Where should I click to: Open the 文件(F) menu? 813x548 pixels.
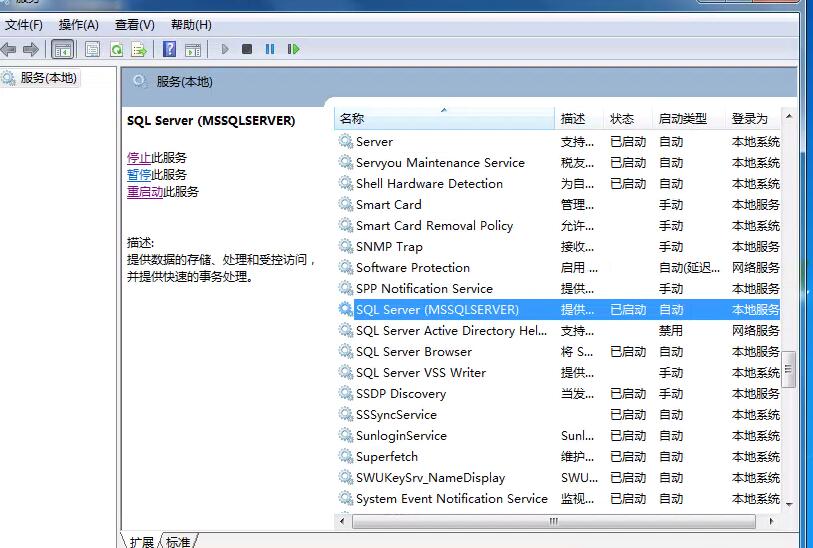[x=24, y=25]
